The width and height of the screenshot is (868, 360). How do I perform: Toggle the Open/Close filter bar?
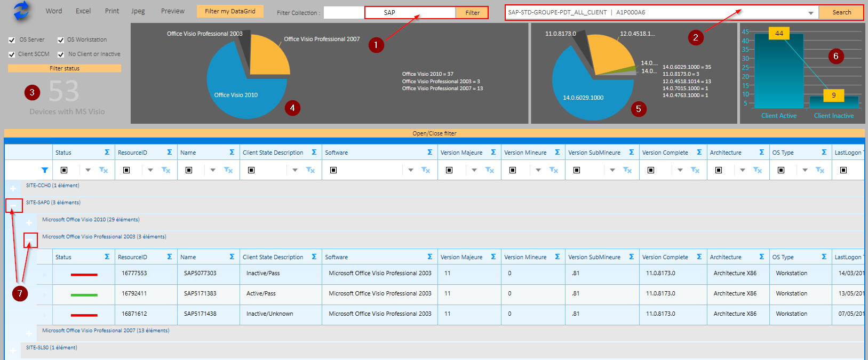tap(434, 133)
